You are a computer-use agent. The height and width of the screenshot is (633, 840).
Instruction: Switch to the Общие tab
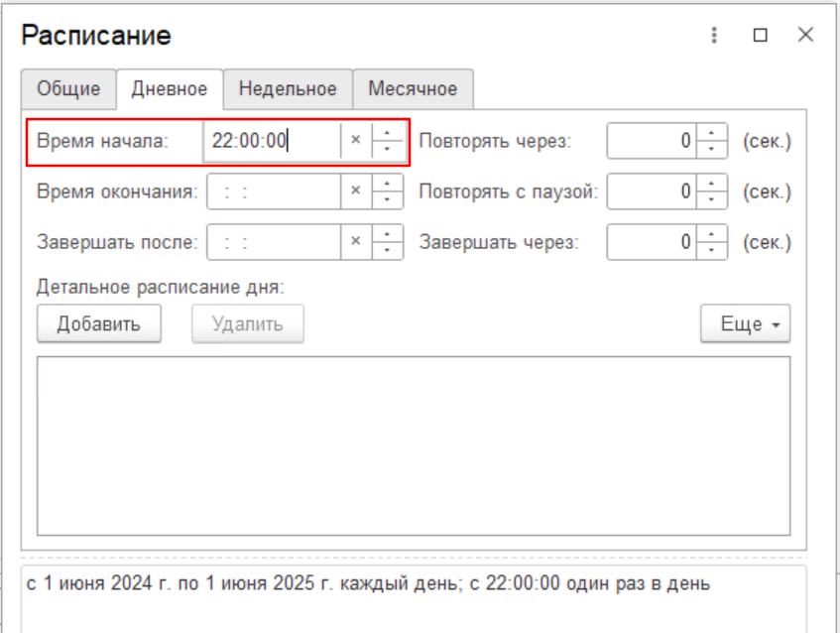coord(68,88)
